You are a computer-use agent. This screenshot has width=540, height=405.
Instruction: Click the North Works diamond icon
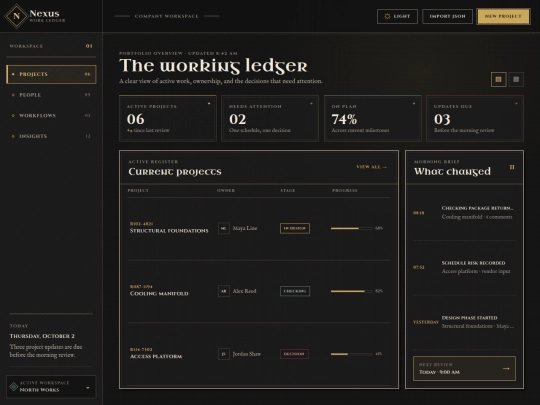tap(14, 387)
